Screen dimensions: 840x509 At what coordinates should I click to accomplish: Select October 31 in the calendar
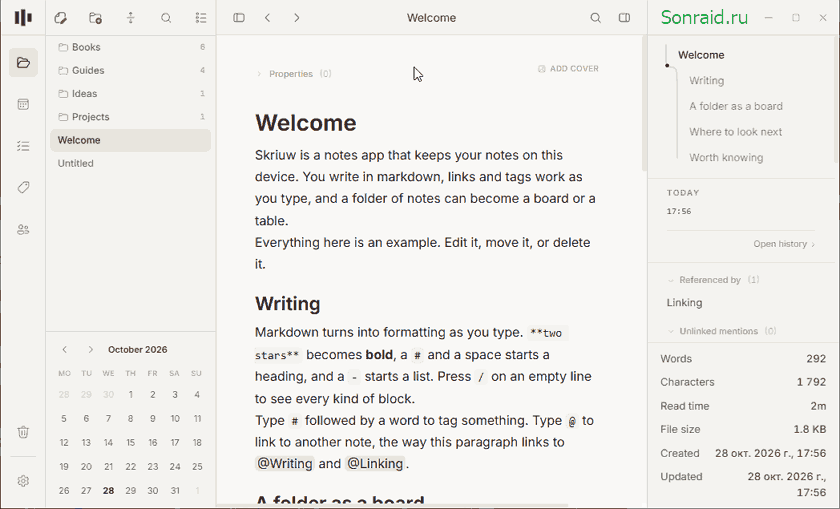click(175, 490)
